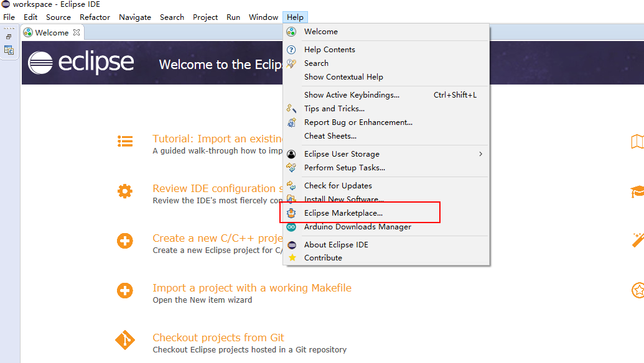Open the Refactor menu
This screenshot has width=644, height=363.
click(95, 17)
